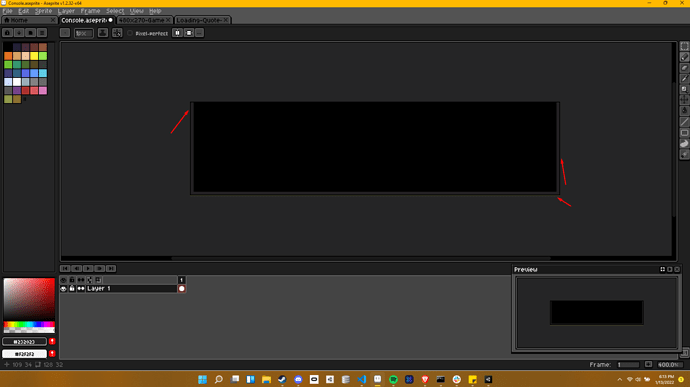Pick the yellow palette swatch
Screen dimensions: 690x387
tap(34, 56)
